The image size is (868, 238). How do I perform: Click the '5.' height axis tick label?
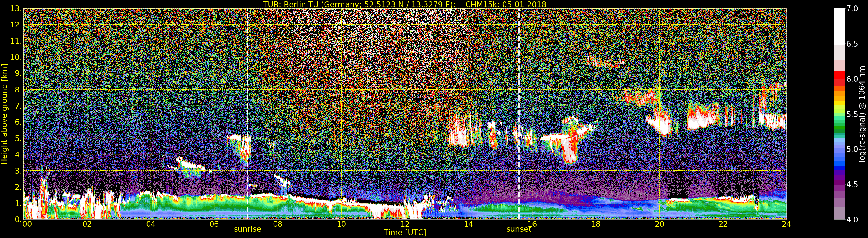click(18, 138)
